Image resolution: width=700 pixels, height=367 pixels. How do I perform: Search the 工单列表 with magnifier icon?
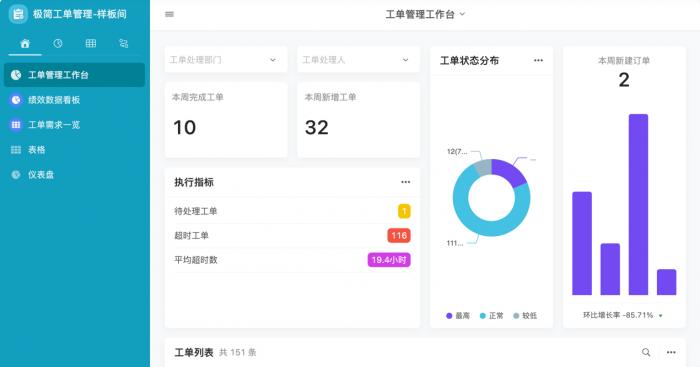[x=646, y=352]
